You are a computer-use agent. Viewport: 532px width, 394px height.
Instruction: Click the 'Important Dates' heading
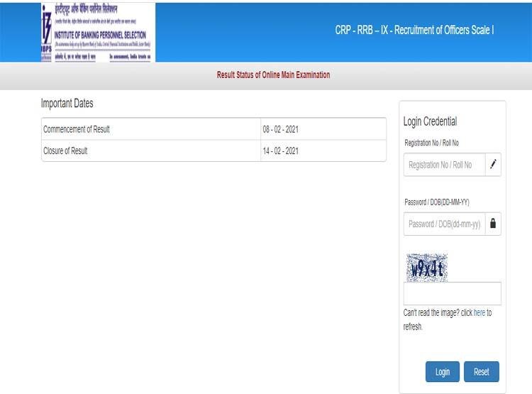[x=67, y=104]
